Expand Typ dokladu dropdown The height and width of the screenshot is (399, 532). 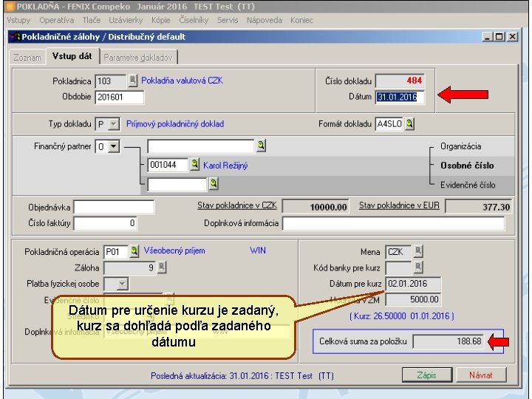click(114, 124)
